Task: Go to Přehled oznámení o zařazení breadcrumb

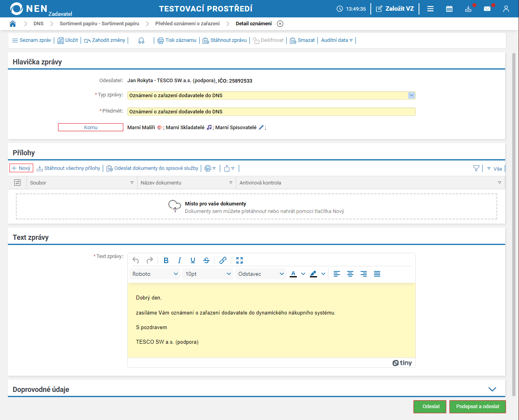Action: point(187,24)
